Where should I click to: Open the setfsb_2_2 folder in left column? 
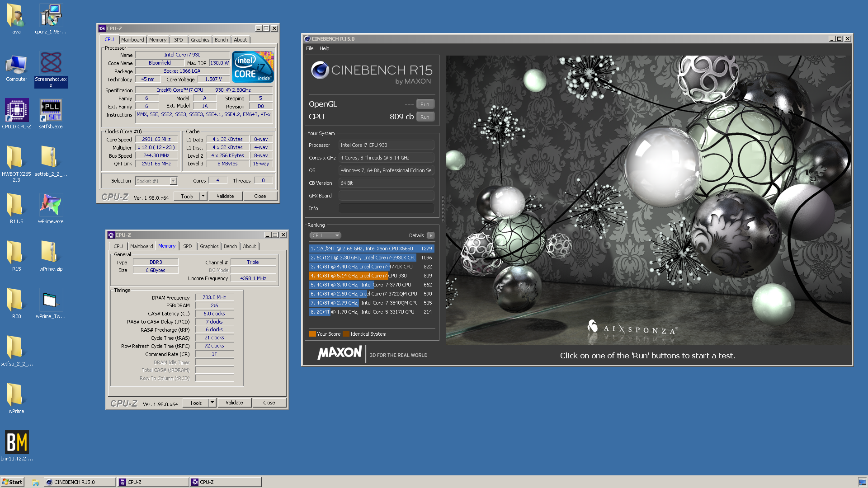point(16,350)
